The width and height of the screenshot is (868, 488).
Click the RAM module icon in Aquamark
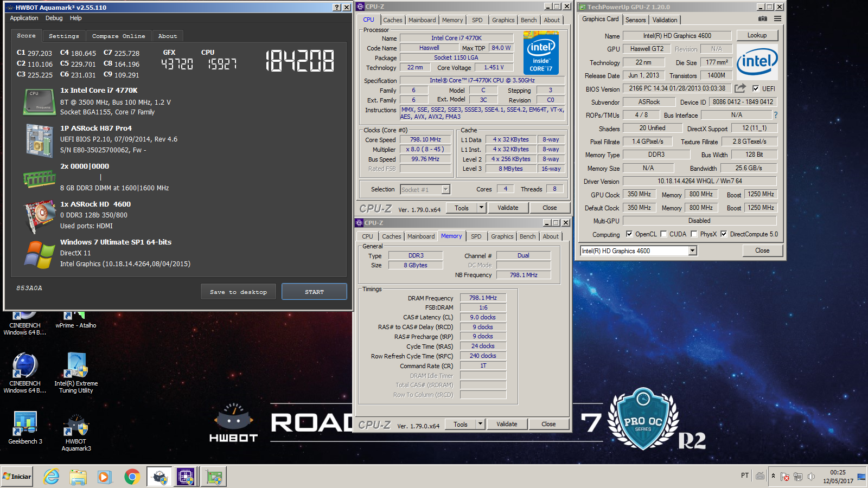pos(39,178)
